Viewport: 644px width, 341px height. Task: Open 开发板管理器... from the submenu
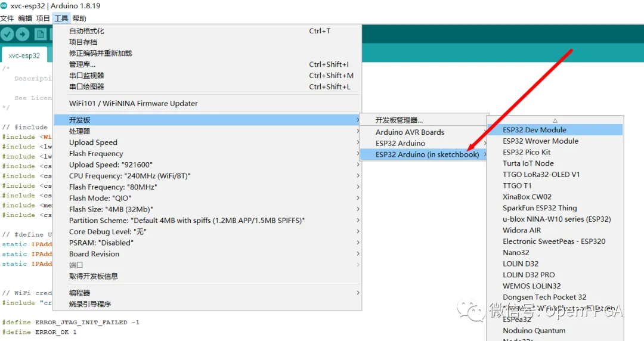tap(425, 120)
